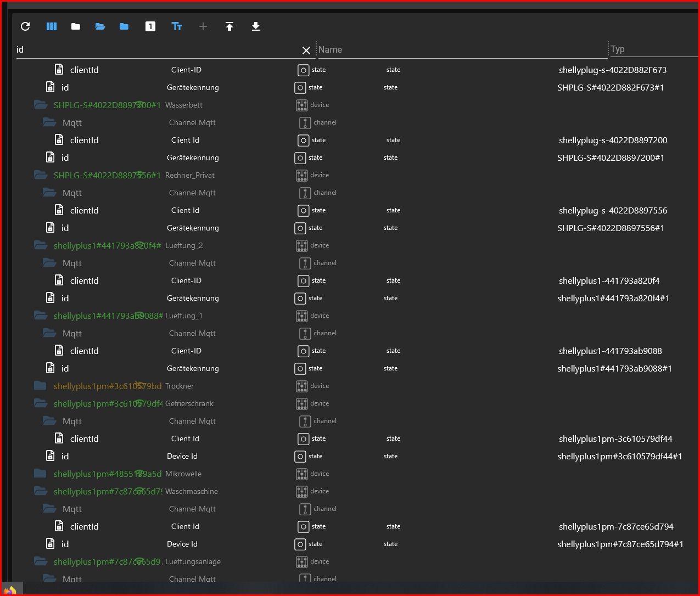The width and height of the screenshot is (700, 596).
Task: Select the orange shellyplus1pm#3c610579bd tree label
Action: point(108,386)
